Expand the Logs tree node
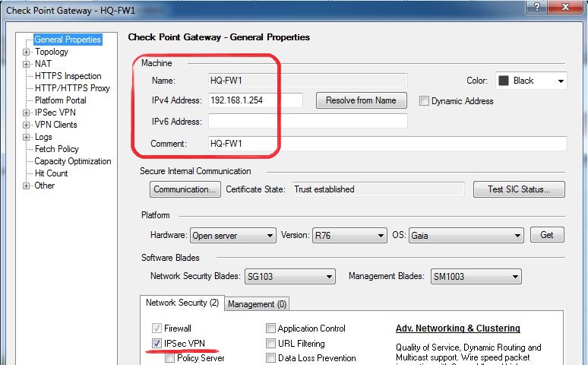 click(26, 137)
